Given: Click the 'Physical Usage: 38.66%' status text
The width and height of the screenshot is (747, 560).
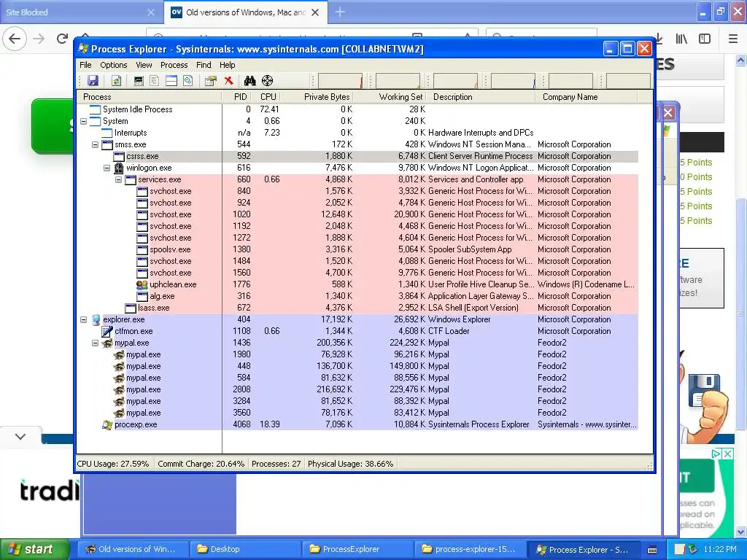Looking at the screenshot, I should tap(351, 464).
